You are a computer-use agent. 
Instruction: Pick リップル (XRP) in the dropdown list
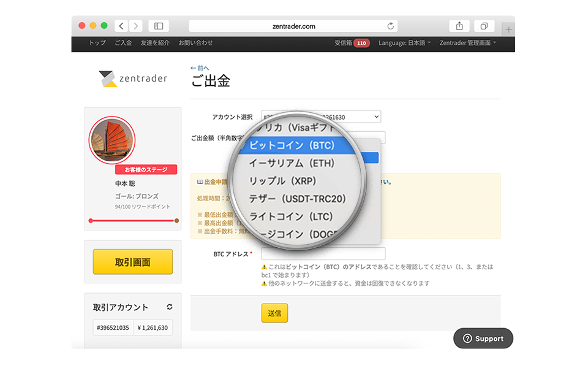click(x=282, y=182)
